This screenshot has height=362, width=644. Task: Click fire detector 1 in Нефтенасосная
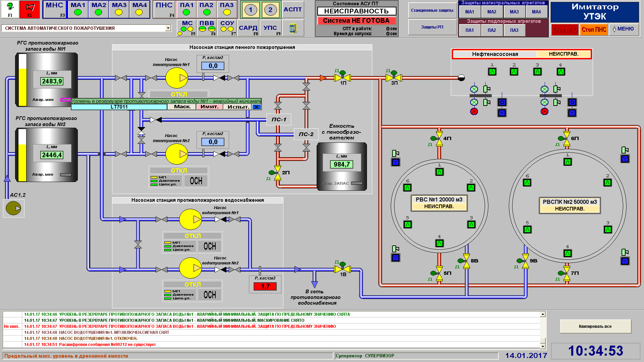coord(492,72)
